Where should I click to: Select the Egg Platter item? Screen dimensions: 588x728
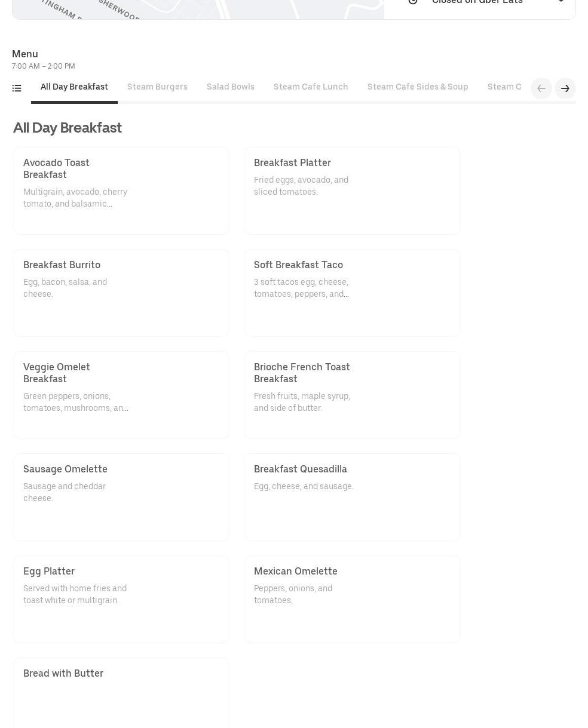pyautogui.click(x=121, y=599)
